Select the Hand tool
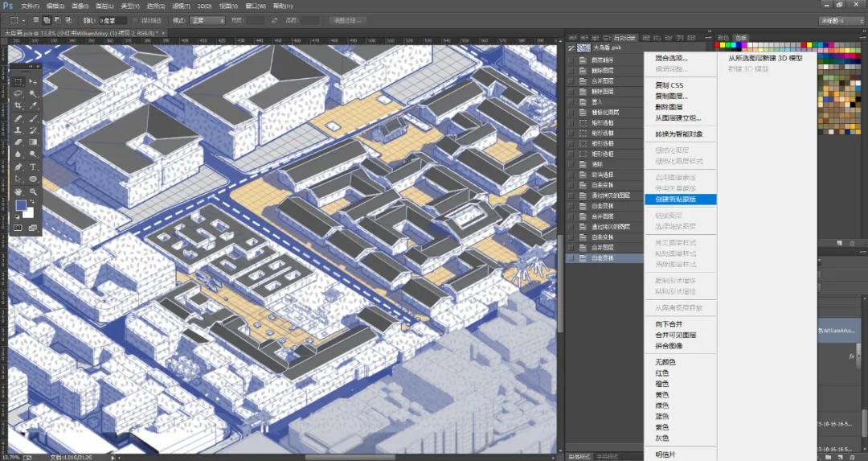This screenshot has height=461, width=868. [18, 191]
